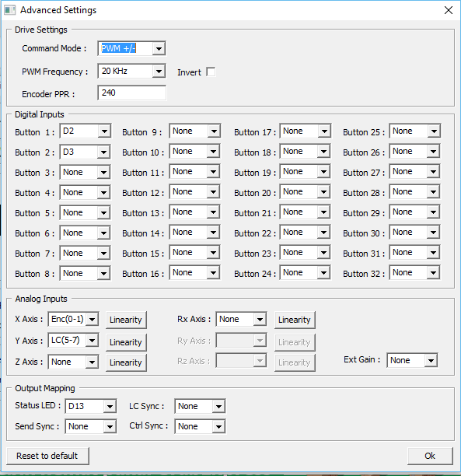Select a pin for Button 22
Screen dimensions: 461x476
pyautogui.click(x=306, y=233)
